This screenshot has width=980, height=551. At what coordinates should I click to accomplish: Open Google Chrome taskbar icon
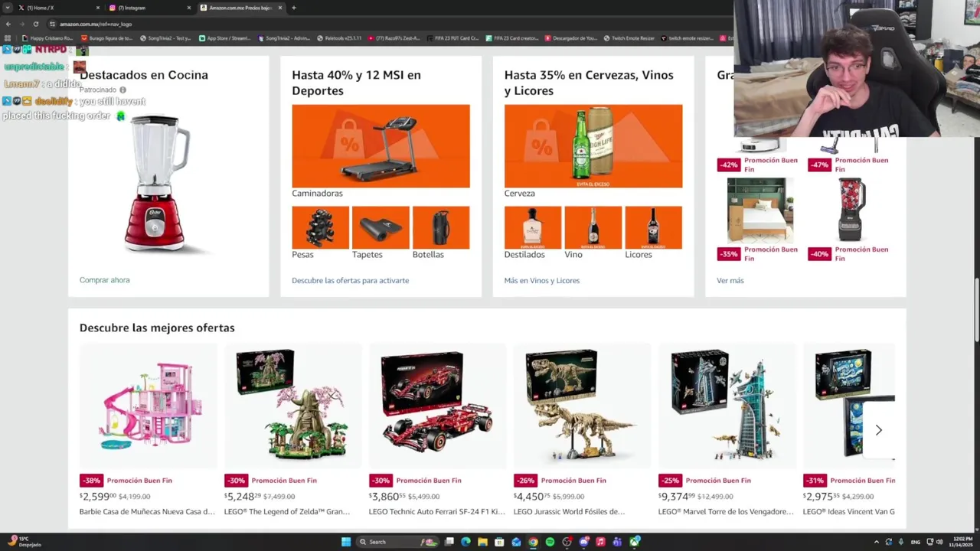click(x=533, y=542)
